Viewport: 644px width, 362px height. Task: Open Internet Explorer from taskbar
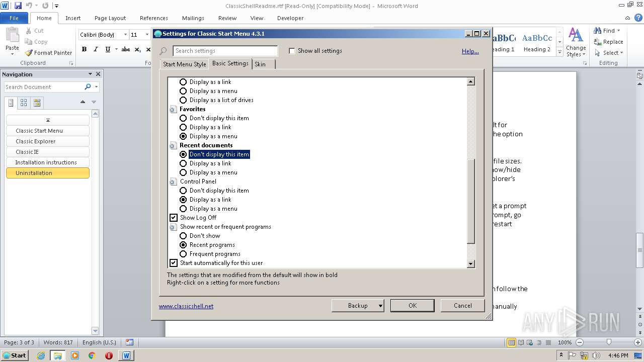(41, 355)
